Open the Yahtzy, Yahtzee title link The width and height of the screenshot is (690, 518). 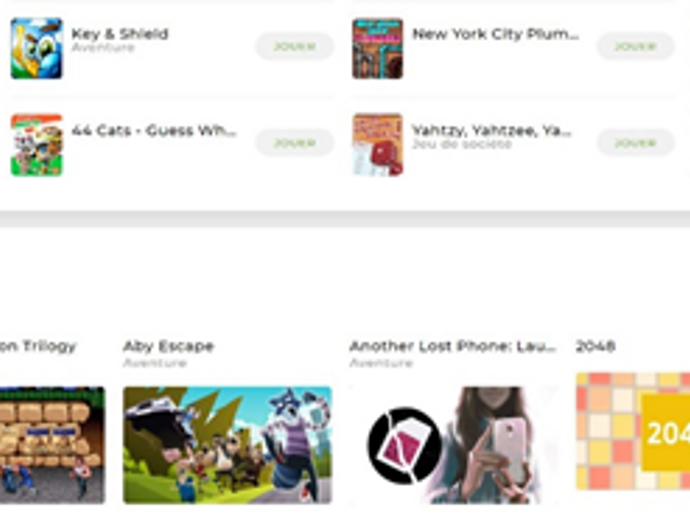pos(492,131)
